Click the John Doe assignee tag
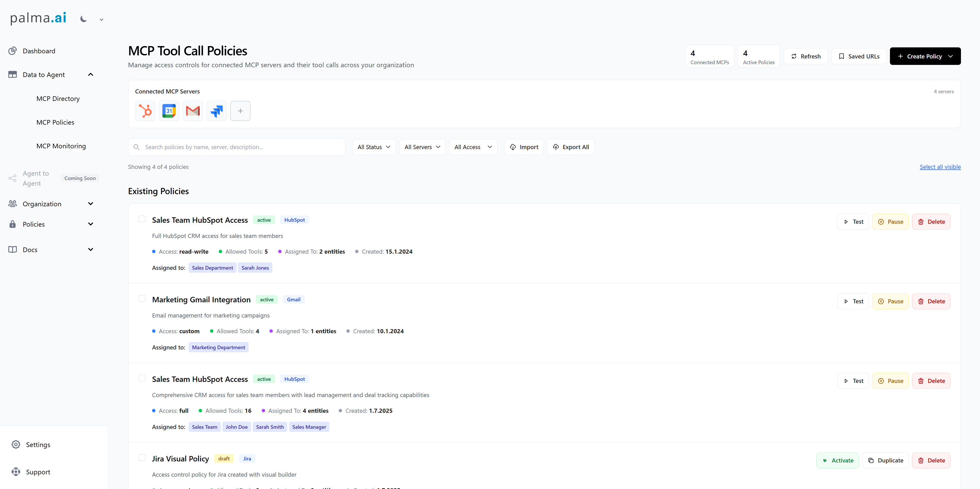Image resolution: width=980 pixels, height=489 pixels. pyautogui.click(x=236, y=427)
